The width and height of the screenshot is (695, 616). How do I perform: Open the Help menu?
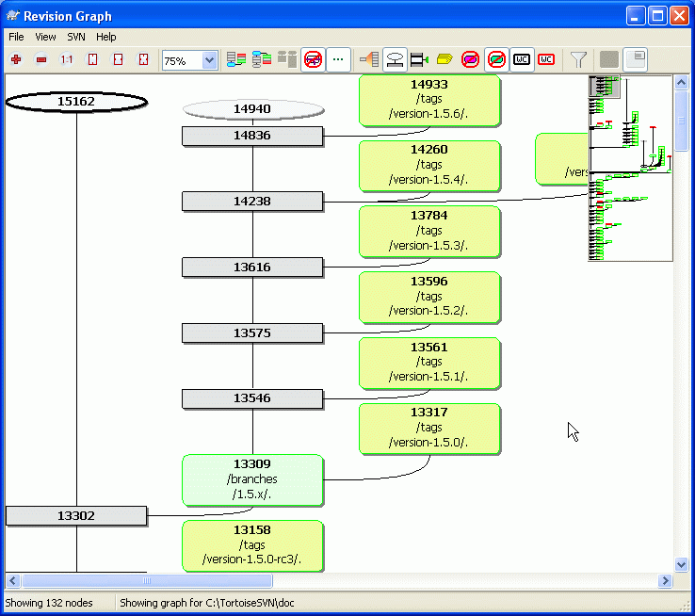(x=105, y=37)
